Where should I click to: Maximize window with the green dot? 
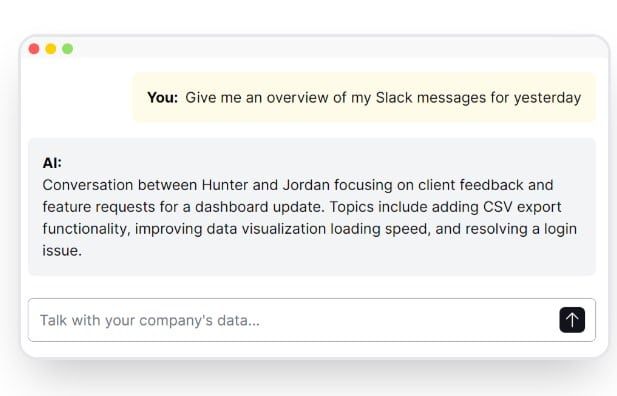pyautogui.click(x=68, y=49)
